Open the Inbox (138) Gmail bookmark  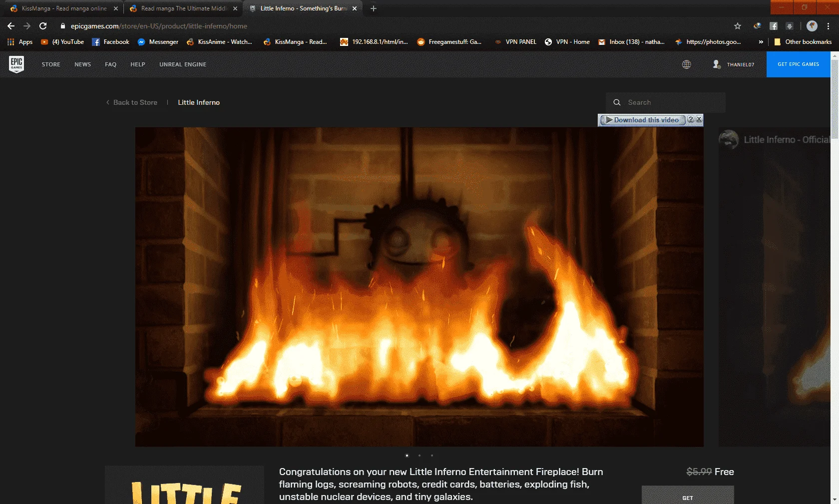631,42
